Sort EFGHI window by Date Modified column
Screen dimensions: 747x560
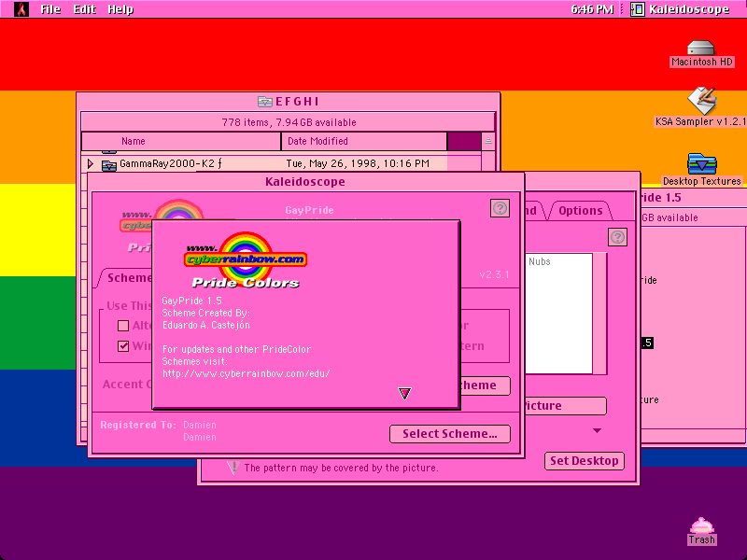tap(364, 142)
